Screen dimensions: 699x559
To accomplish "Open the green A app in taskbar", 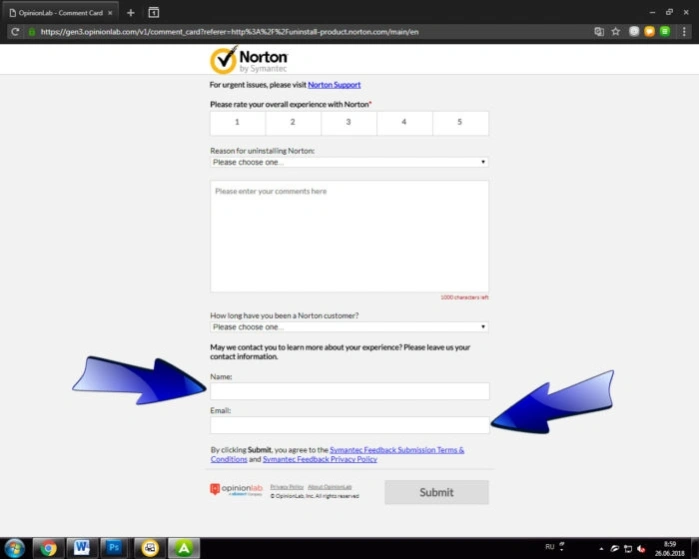I will pyautogui.click(x=184, y=548).
